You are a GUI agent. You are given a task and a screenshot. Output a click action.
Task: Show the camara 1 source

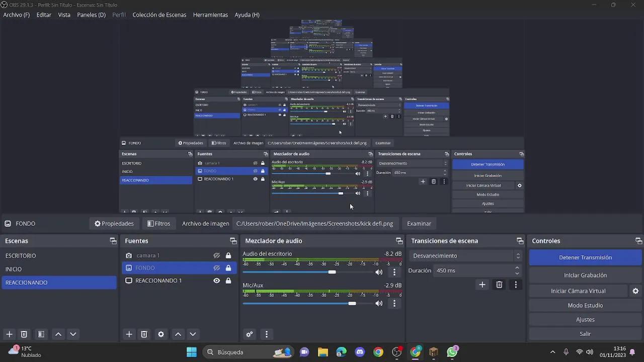216,255
